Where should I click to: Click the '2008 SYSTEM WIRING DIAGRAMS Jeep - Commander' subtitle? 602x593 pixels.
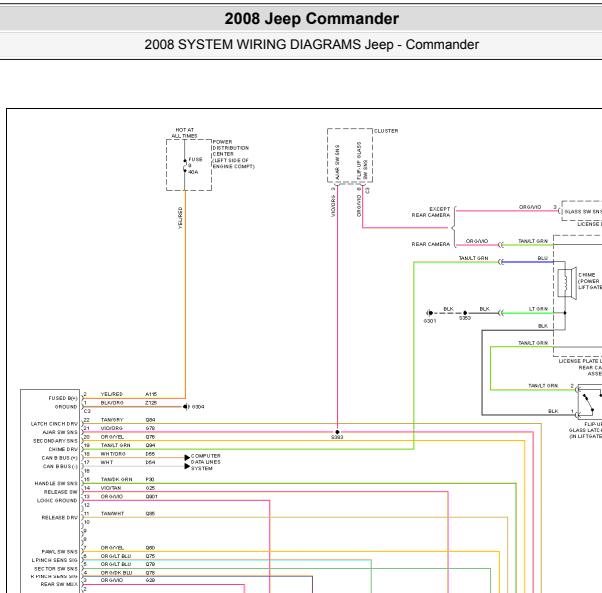(x=311, y=45)
